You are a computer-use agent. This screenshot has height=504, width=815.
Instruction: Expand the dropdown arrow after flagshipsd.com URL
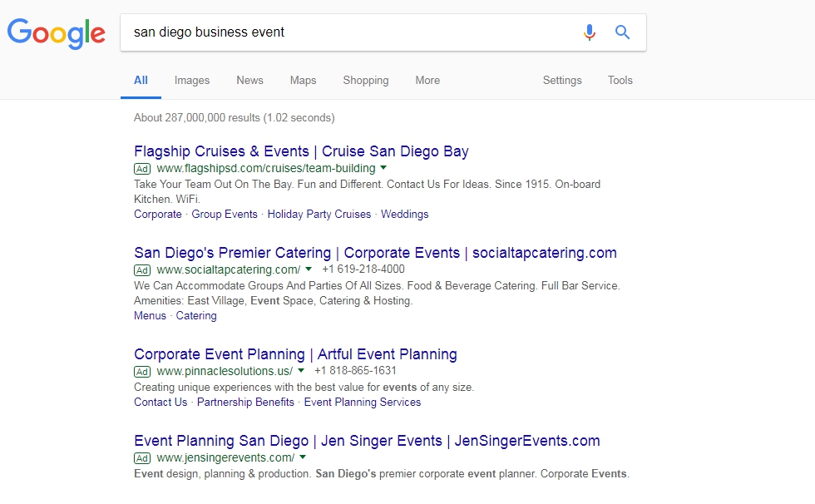383,167
